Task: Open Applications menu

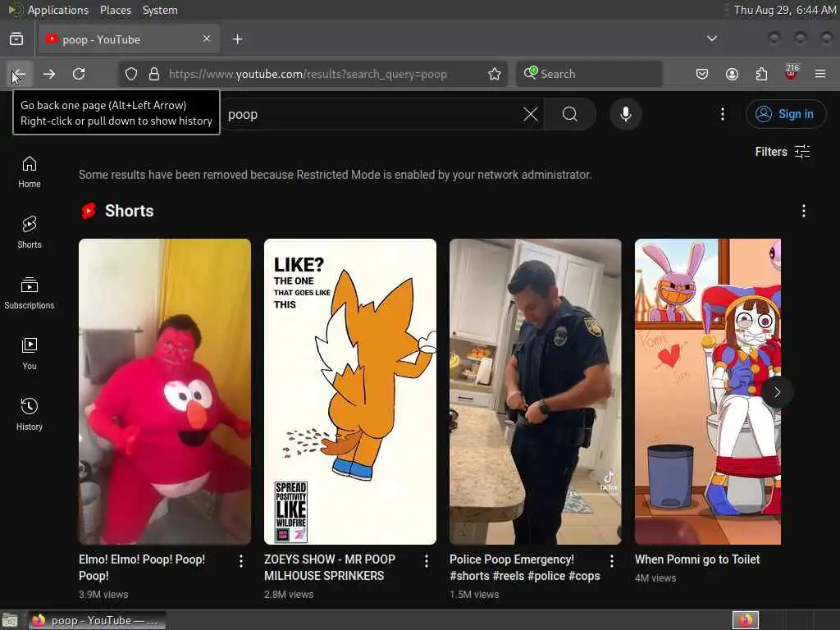Action: [58, 10]
